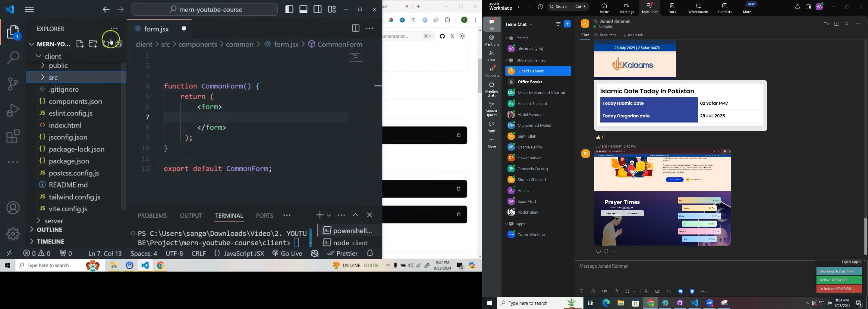Switch to Whiteboards tab in Zoom
This screenshot has height=309, width=868.
(699, 8)
